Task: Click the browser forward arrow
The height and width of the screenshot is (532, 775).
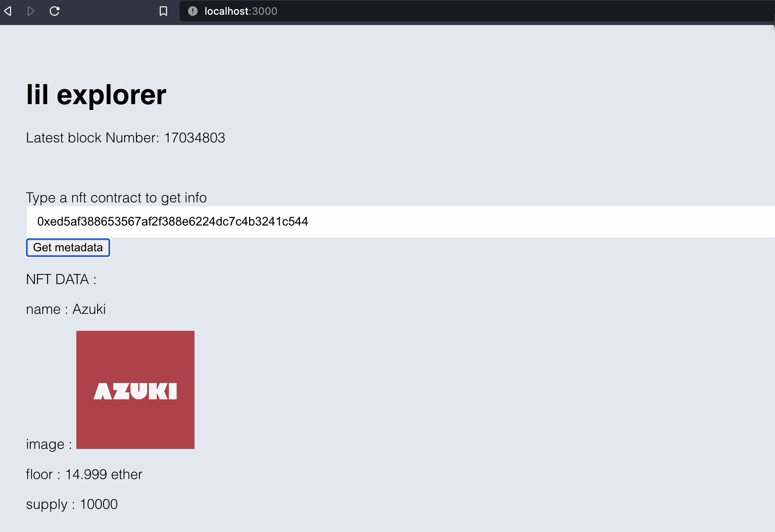Action: [31, 11]
